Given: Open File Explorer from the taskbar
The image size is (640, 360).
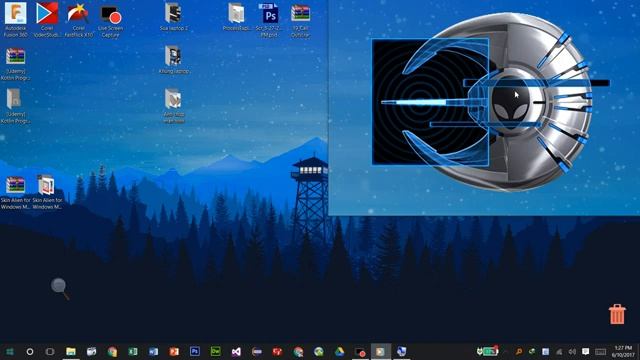Looking at the screenshot, I should click(x=71, y=351).
